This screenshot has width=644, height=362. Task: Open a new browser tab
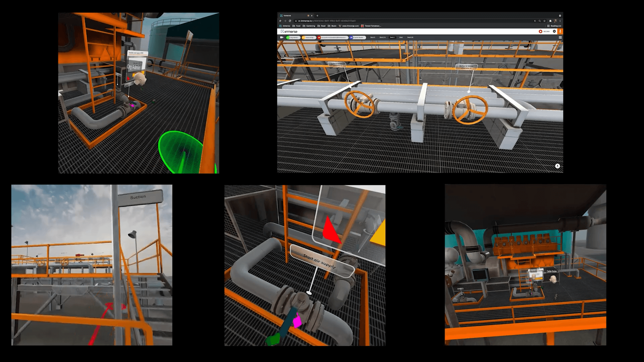click(317, 16)
